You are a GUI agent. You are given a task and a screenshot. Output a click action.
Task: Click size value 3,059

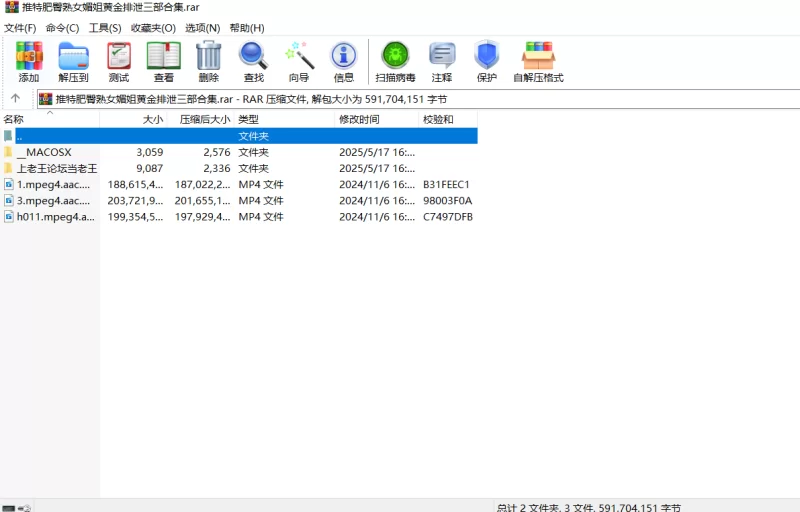[149, 152]
